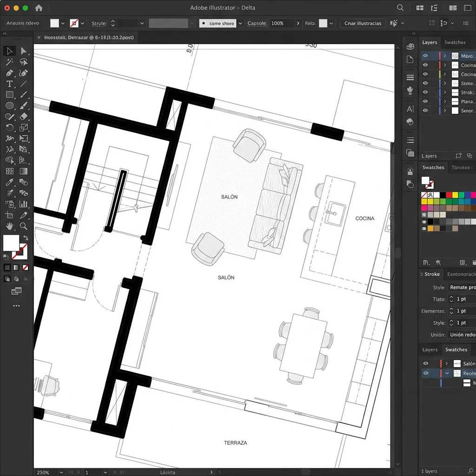Viewport: 476px width, 476px height.
Task: Select the Pen tool
Action: (10, 73)
